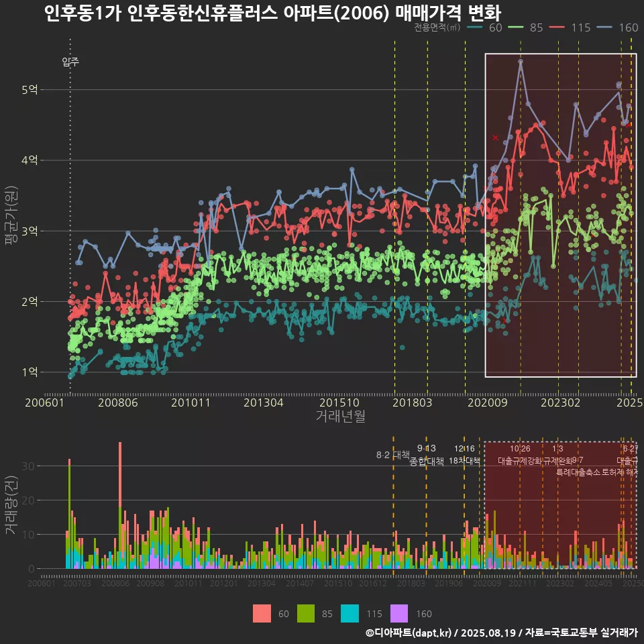Click the source credit text at bottom

click(x=501, y=633)
